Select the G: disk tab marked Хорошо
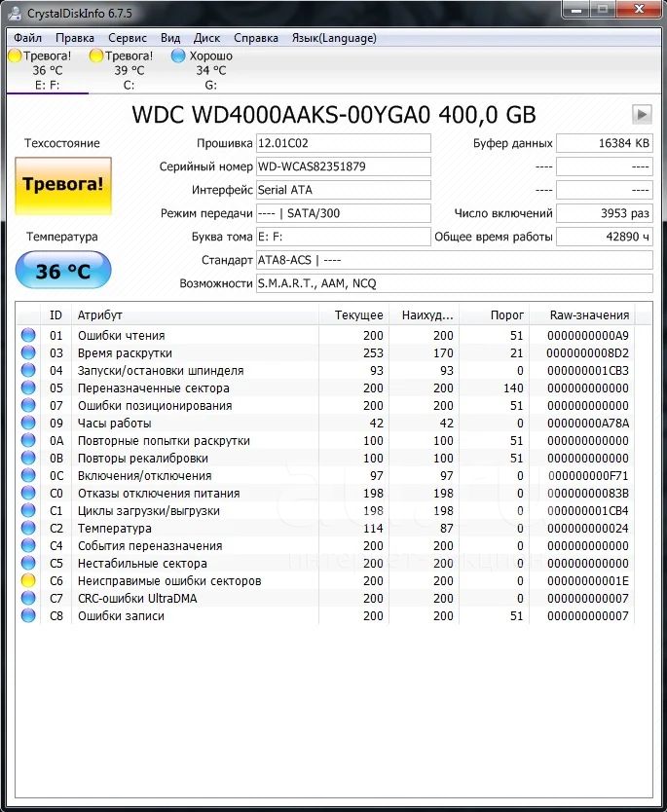Viewport: 667px width, 812px height. (x=210, y=70)
